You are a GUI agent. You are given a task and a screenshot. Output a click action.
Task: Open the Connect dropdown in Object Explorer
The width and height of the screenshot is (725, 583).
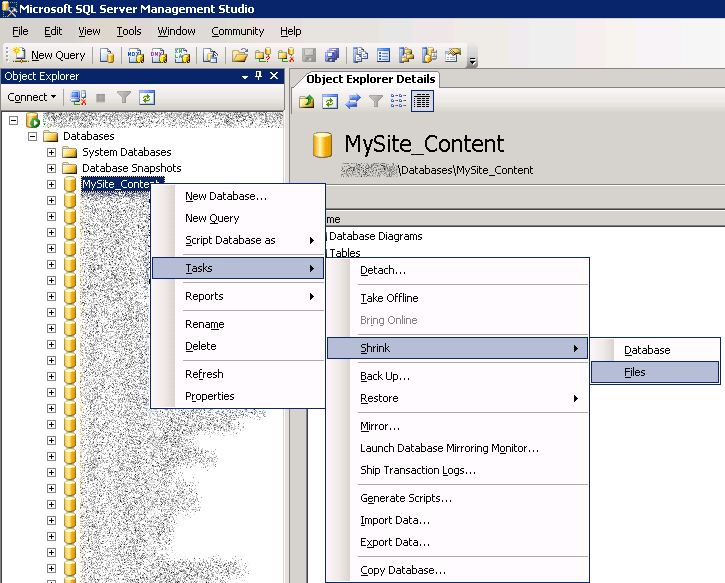[x=31, y=97]
